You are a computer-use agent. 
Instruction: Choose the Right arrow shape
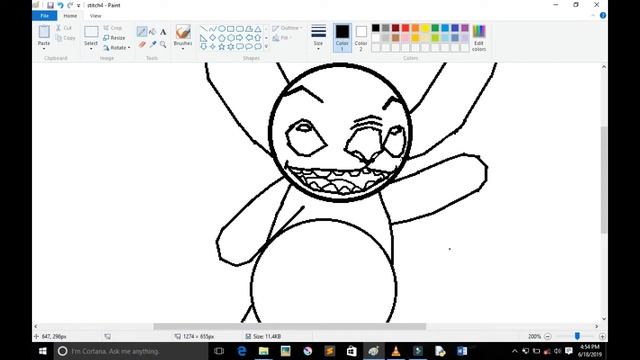pyautogui.click(x=240, y=38)
